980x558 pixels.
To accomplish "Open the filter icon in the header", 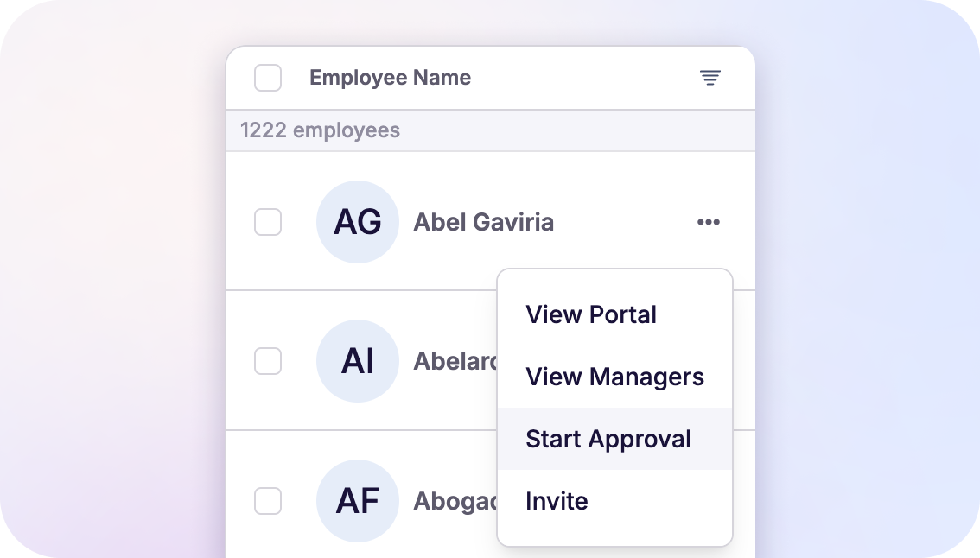I will [710, 78].
